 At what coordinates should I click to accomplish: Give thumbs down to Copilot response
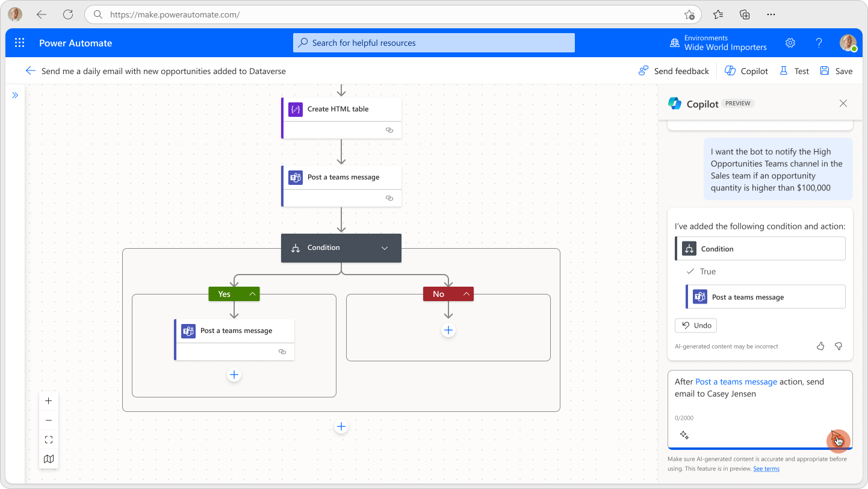click(839, 346)
